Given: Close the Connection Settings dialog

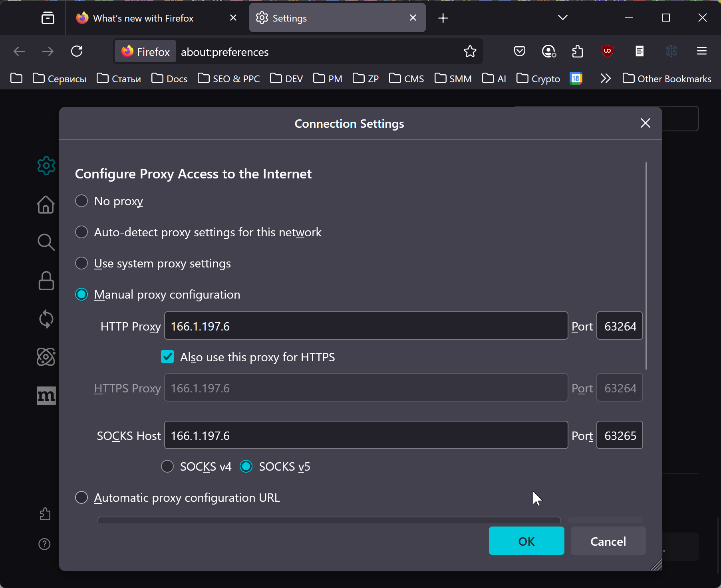Looking at the screenshot, I should [646, 123].
